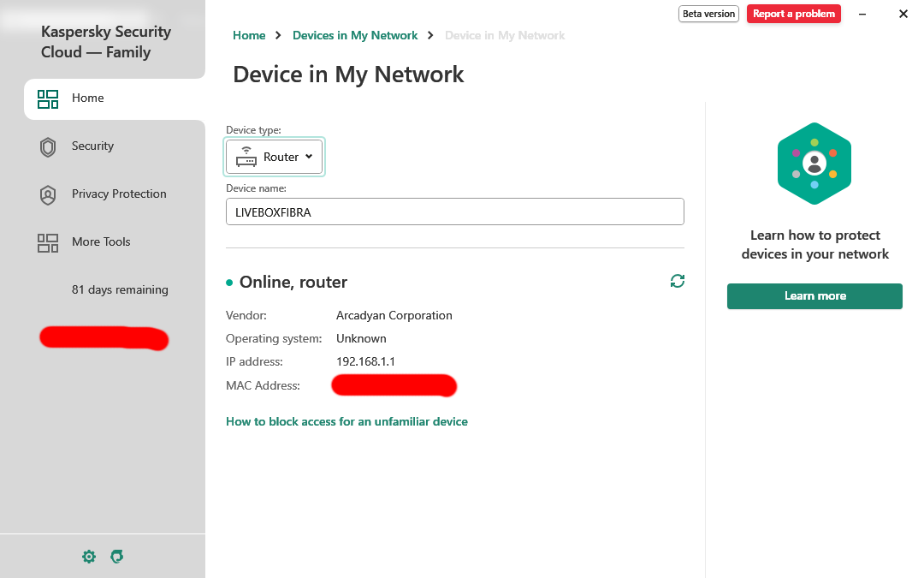Click the greyed Device in My Network breadcrumb
Screen dimensions: 924x578
point(505,35)
